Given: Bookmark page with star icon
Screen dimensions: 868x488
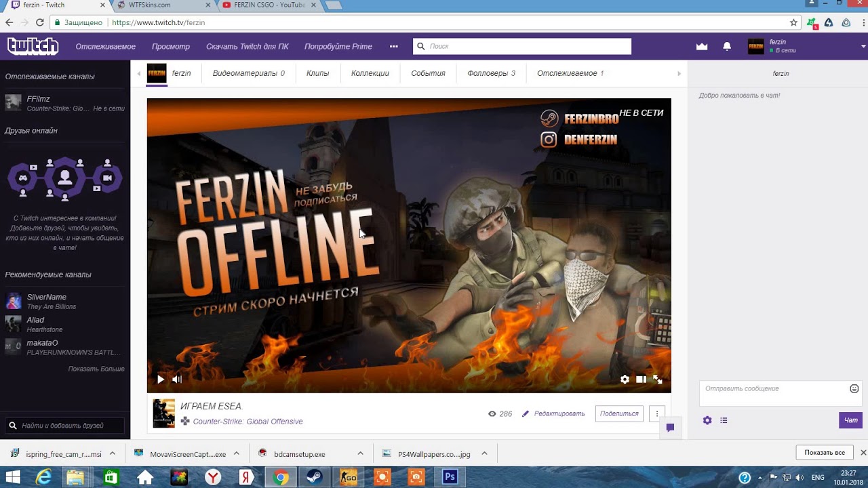Looking at the screenshot, I should (793, 22).
